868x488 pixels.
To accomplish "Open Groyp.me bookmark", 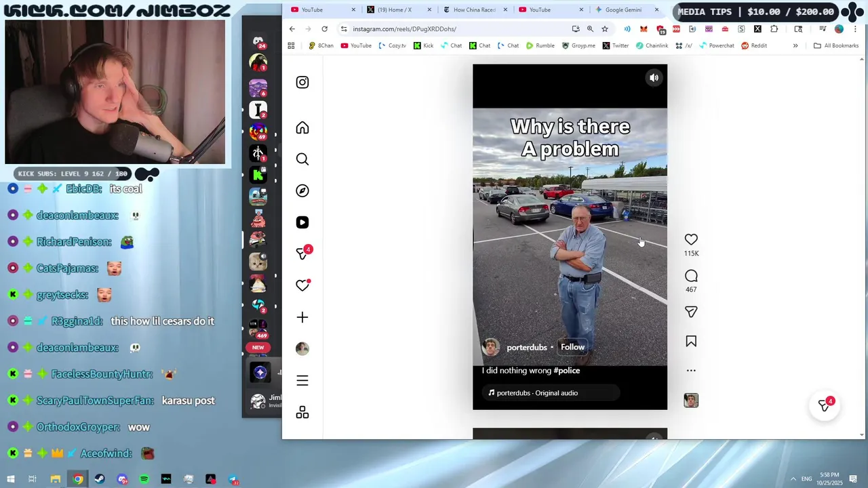I will click(x=578, y=45).
